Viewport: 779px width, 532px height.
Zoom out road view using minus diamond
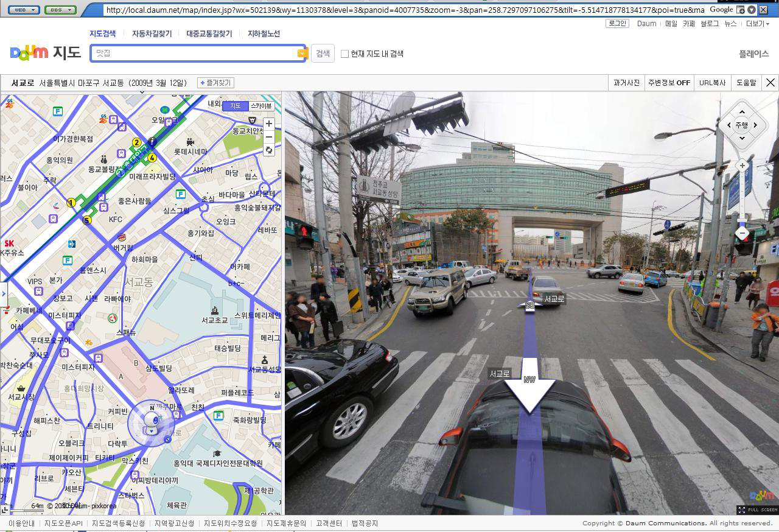[742, 233]
